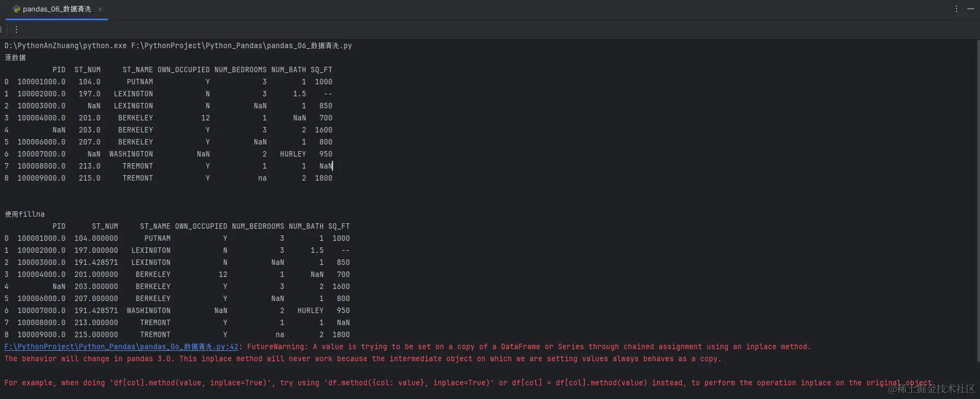This screenshot has height=399, width=980.
Task: Click the 'The behavior will change in pandas 3.0' line
Action: coord(363,359)
